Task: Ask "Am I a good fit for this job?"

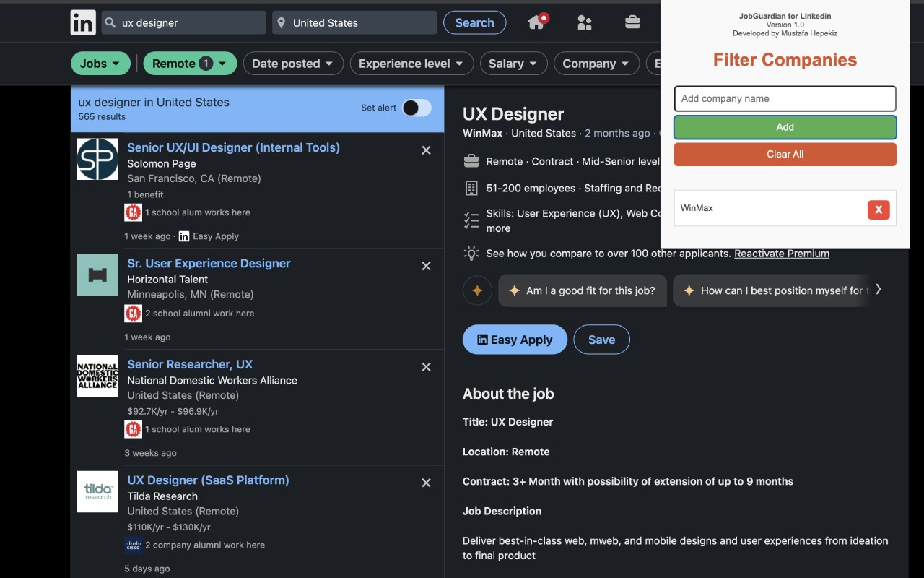Action: point(583,290)
